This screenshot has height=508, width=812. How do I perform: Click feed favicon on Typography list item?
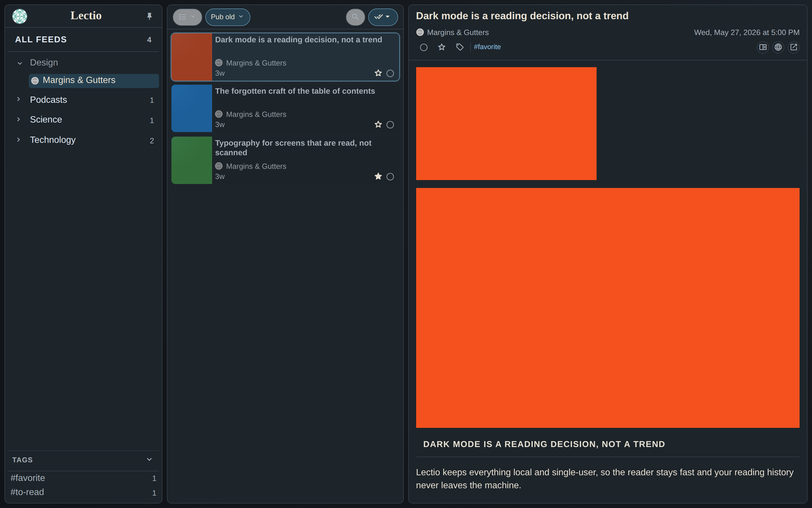[219, 166]
